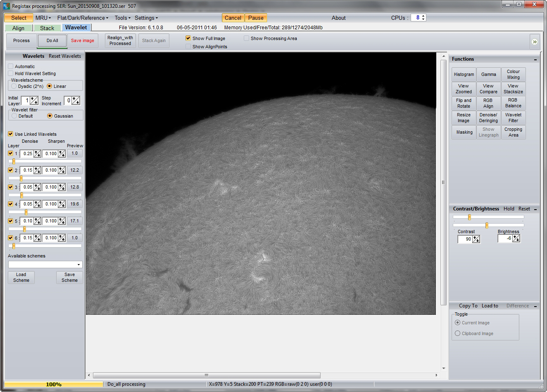
Task: Switch to the Stack tab
Action: click(x=47, y=28)
